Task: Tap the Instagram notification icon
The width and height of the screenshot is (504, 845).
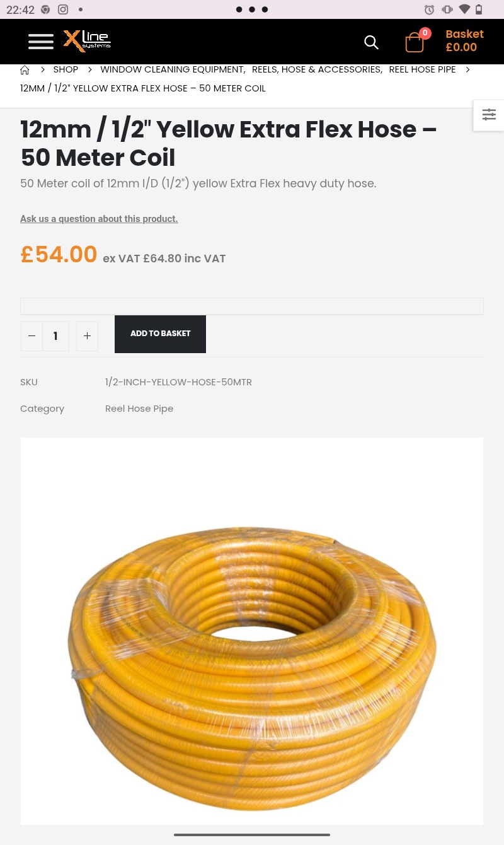Action: click(63, 9)
